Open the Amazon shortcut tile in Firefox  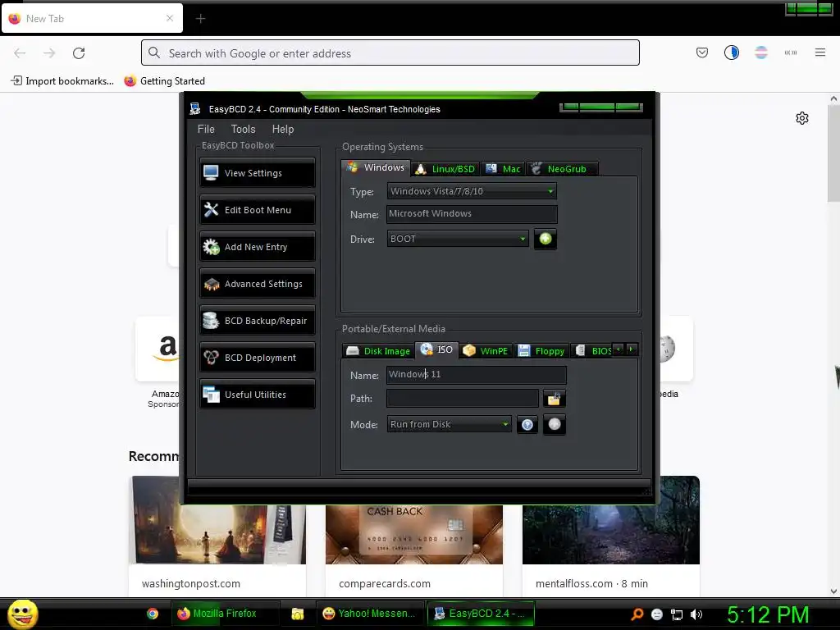158,349
